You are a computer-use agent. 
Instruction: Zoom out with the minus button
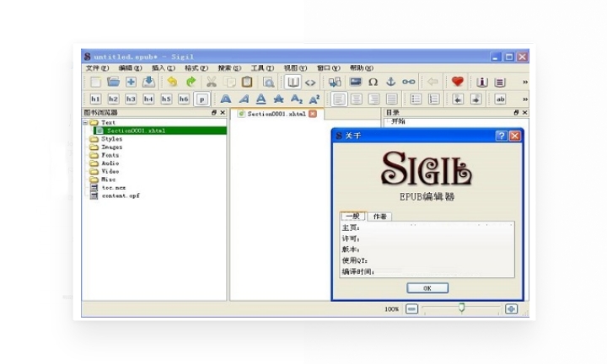pyautogui.click(x=411, y=309)
